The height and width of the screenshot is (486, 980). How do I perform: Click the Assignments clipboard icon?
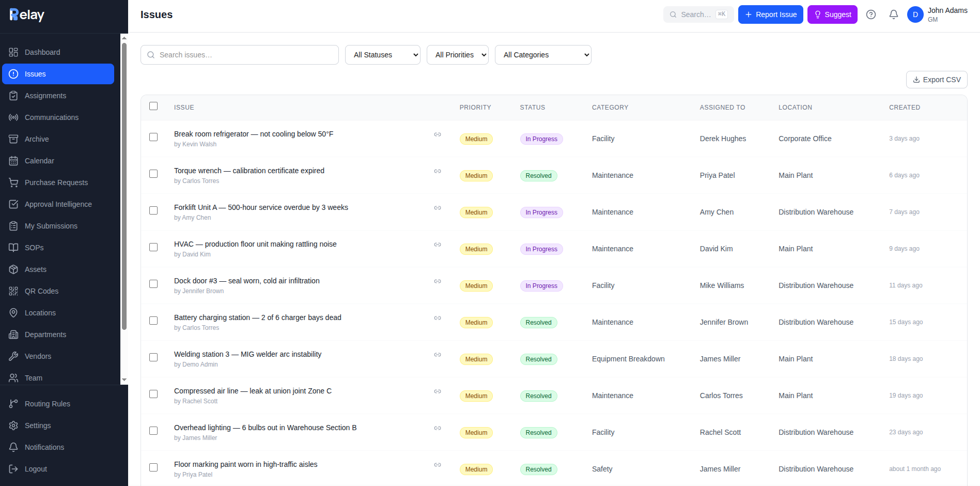(13, 96)
